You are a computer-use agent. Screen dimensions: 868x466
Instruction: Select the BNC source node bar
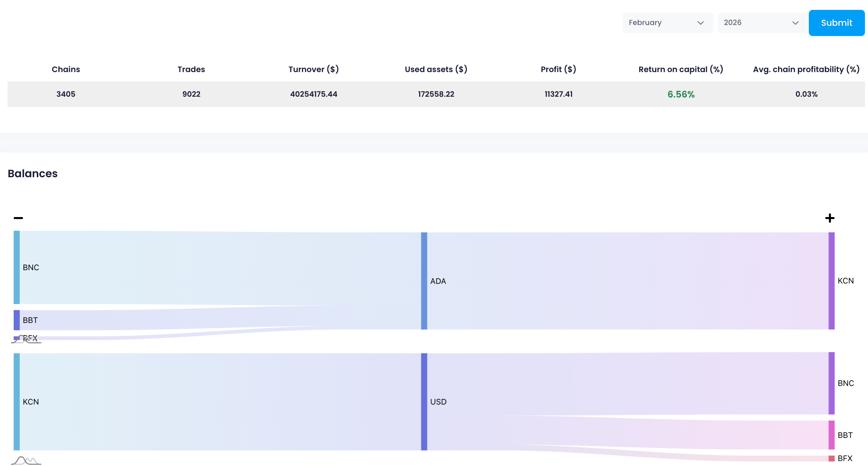pyautogui.click(x=17, y=267)
